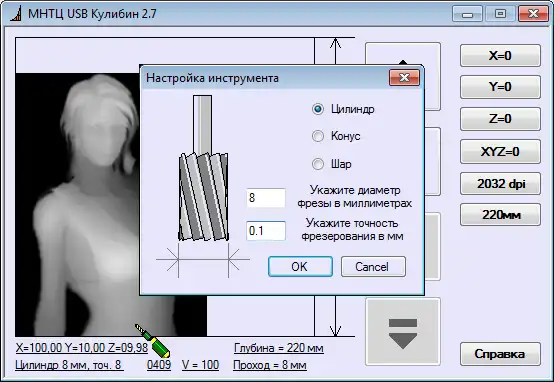Image resolution: width=554 pixels, height=382 pixels.
Task: Choose the Шар cutter shape
Action: 318,164
